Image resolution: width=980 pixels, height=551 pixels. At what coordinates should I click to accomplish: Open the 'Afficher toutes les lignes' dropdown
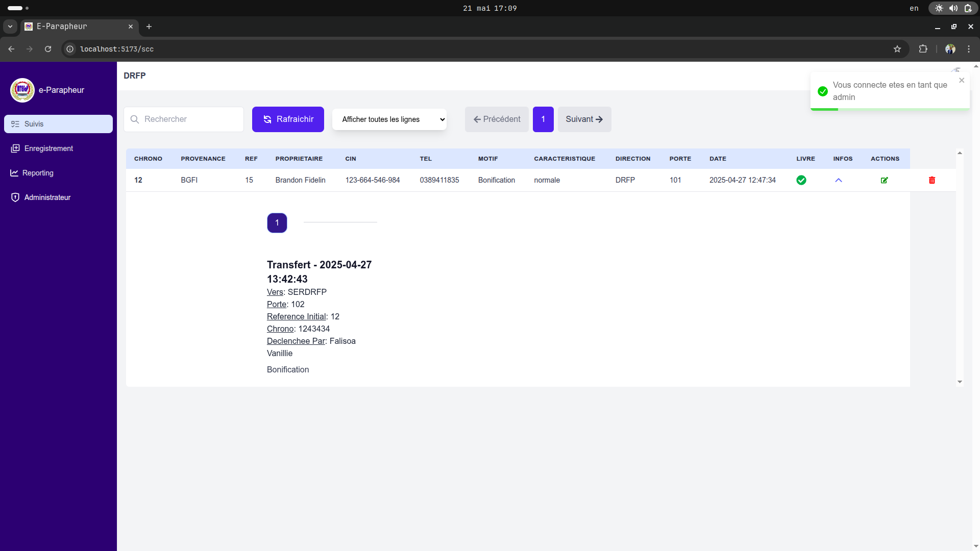(x=389, y=119)
